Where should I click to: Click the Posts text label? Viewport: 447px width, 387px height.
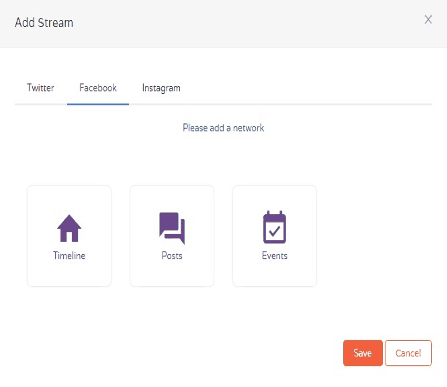(x=172, y=256)
